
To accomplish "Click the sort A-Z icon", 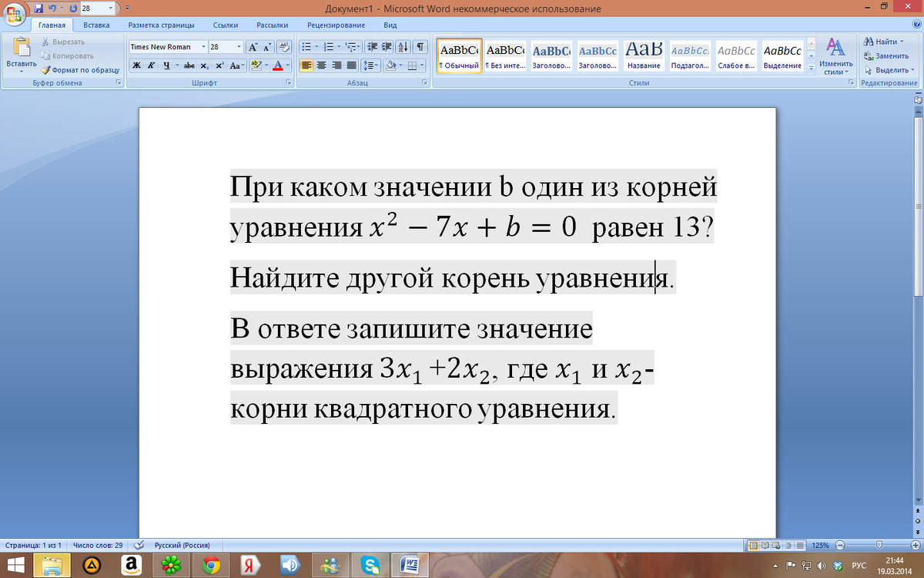I will tap(403, 47).
